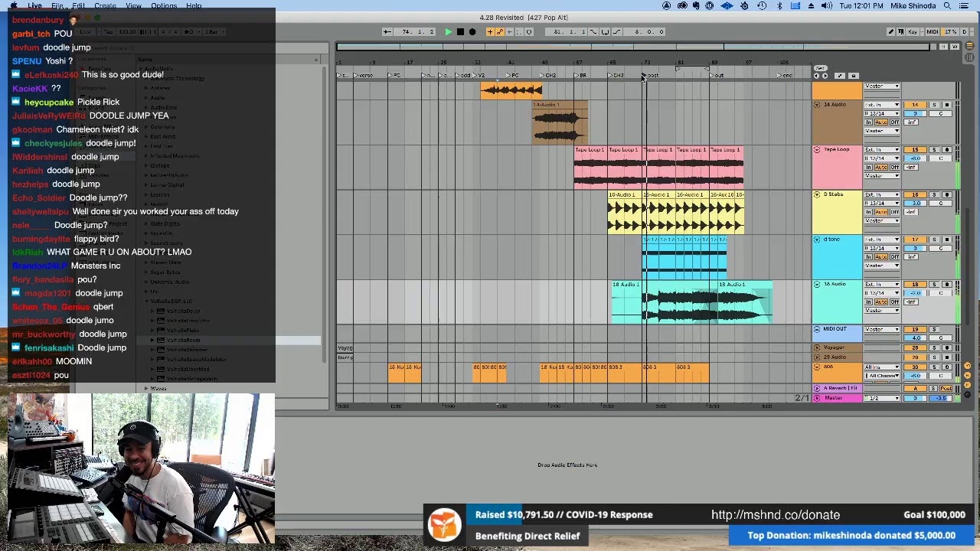Open Master output 1/2 dropdown
980x551 pixels.
pyautogui.click(x=882, y=399)
